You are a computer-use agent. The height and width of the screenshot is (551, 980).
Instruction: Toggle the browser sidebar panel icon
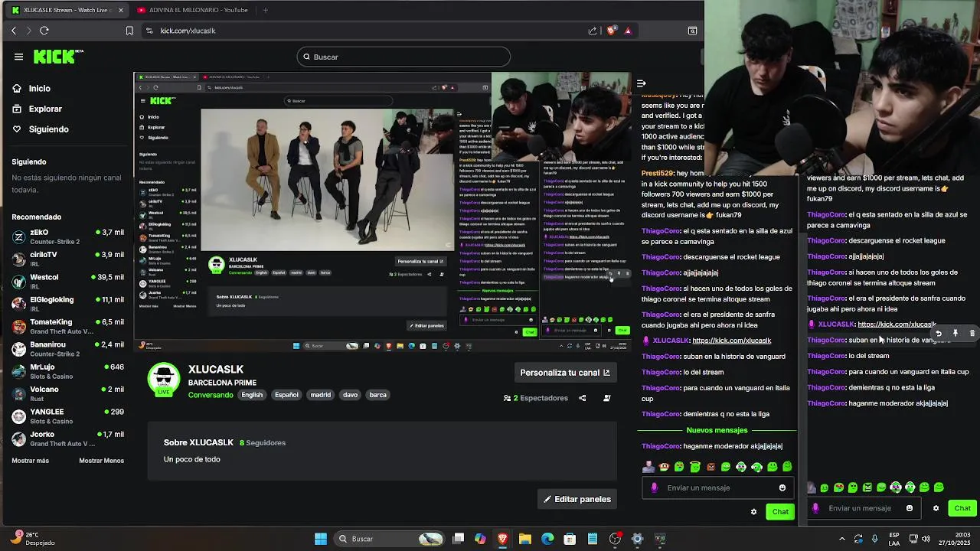[692, 31]
